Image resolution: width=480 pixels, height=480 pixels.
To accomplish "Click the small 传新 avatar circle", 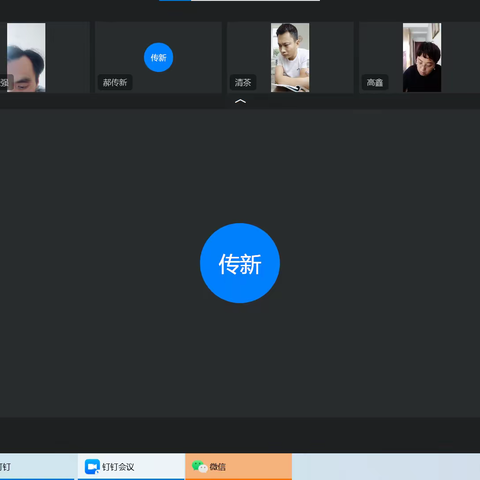I will 158,57.
